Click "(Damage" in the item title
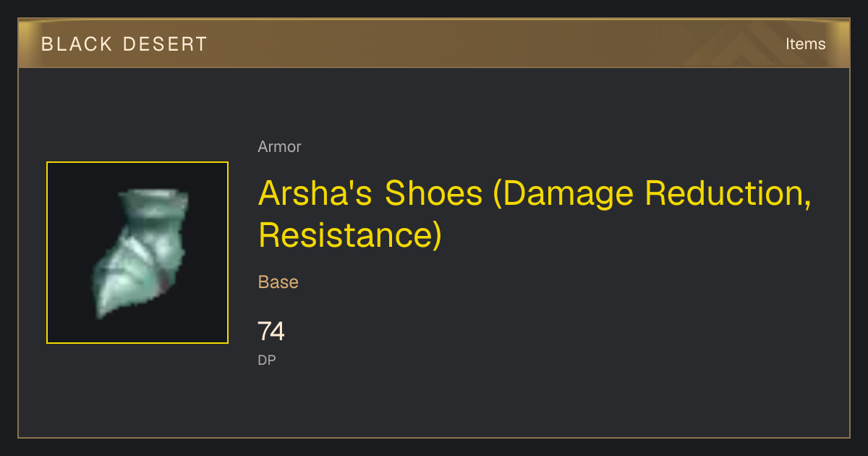Screen dimensions: 868x456 click(x=563, y=194)
